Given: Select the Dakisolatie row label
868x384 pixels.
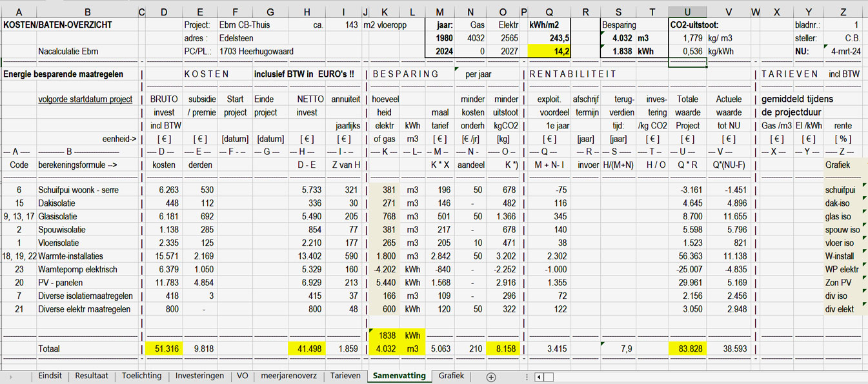Looking at the screenshot, I should coord(56,203).
